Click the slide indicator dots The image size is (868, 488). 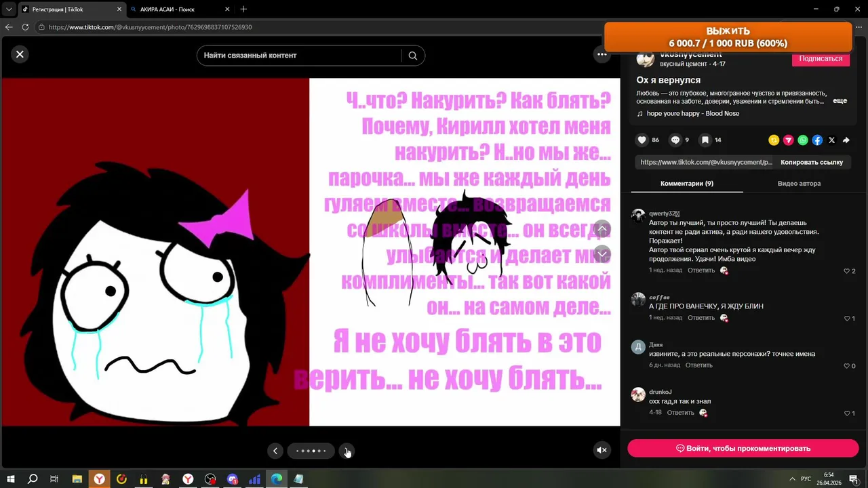click(x=311, y=451)
